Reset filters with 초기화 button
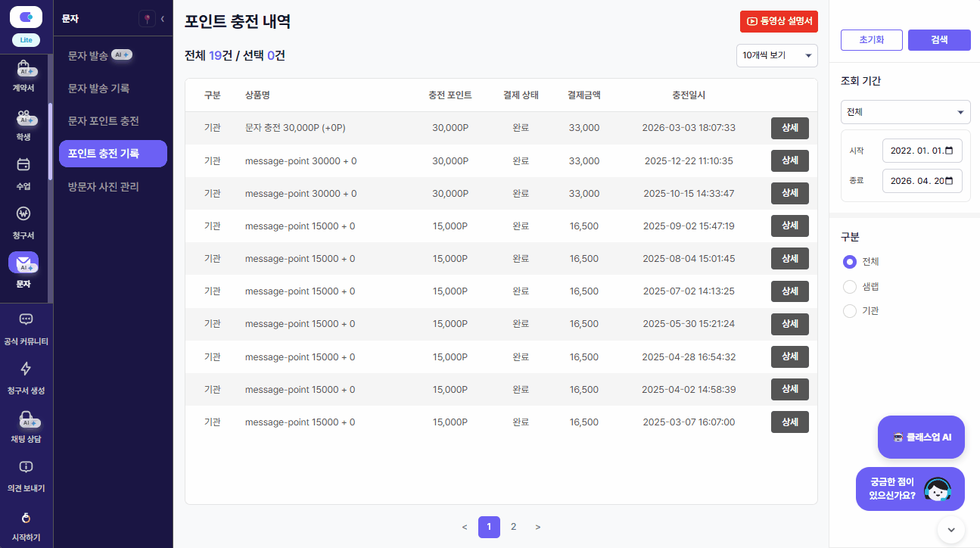Viewport: 980px width, 548px height. pos(872,40)
